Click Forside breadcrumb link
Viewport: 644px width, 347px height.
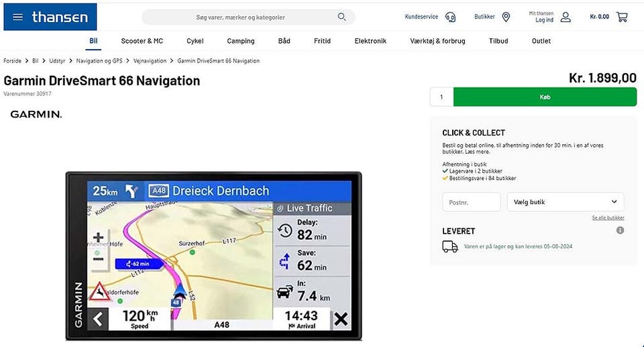click(12, 61)
